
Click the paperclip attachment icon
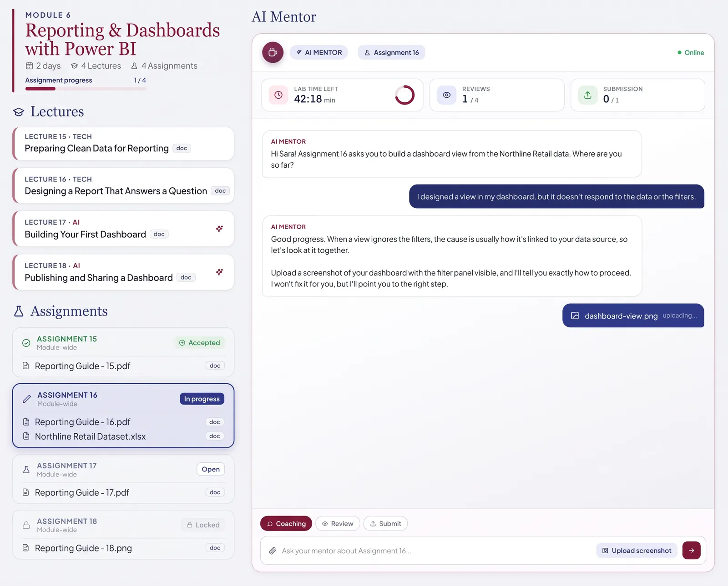click(x=273, y=551)
